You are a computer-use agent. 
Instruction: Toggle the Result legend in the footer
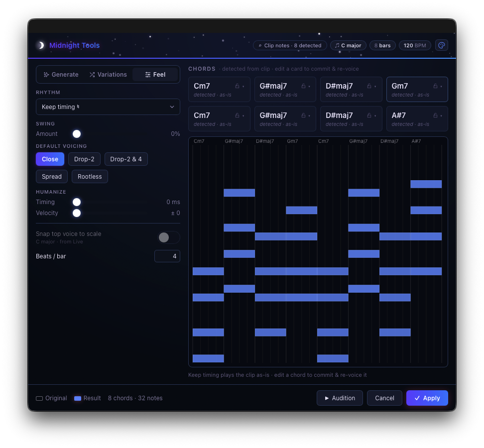coord(87,398)
